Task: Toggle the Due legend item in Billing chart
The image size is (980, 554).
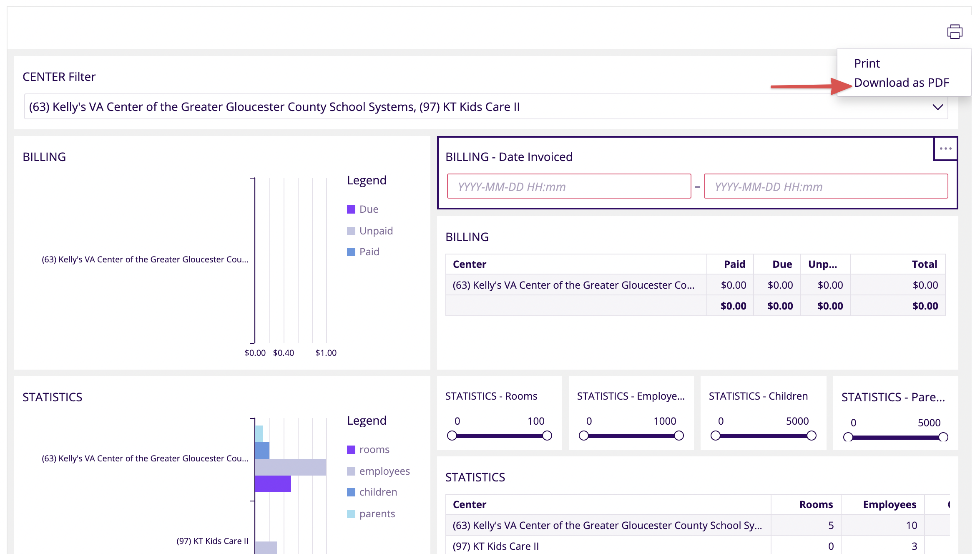Action: coord(368,209)
